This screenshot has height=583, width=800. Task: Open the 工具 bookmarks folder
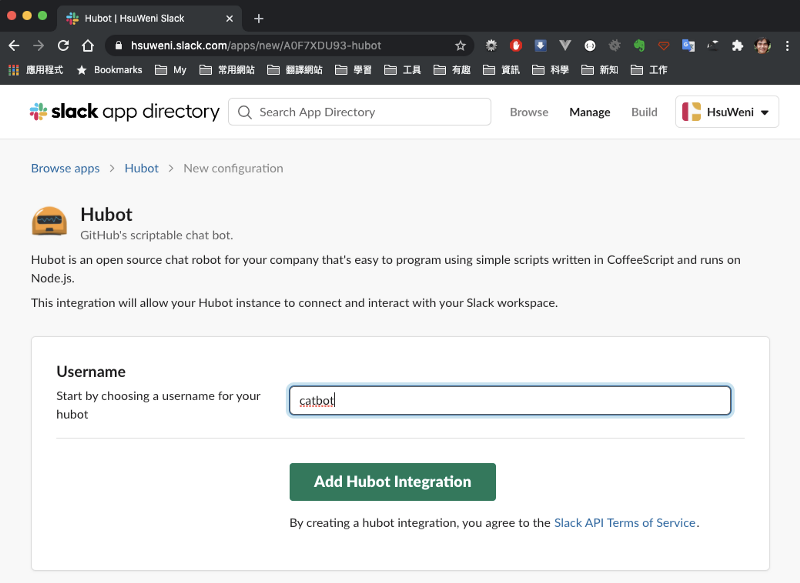[402, 70]
